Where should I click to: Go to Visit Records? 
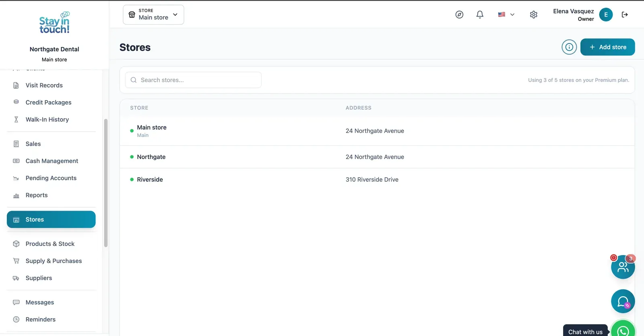click(51, 85)
